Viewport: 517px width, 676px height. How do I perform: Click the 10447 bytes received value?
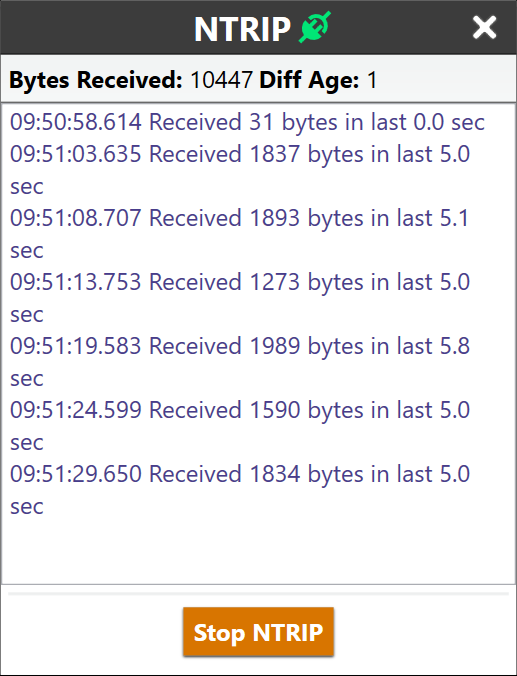(x=221, y=80)
